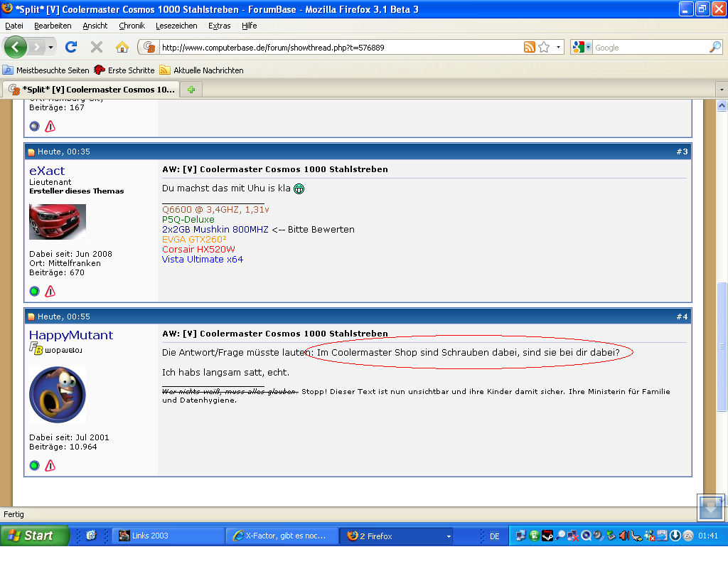Click the gray offline status icon in top post
This screenshot has height=569, width=728.
tap(34, 126)
